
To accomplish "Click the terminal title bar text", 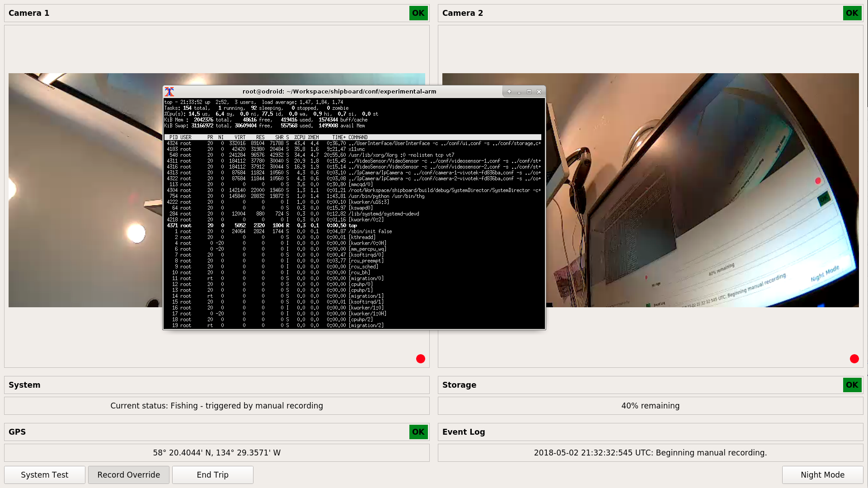I will 339,92.
